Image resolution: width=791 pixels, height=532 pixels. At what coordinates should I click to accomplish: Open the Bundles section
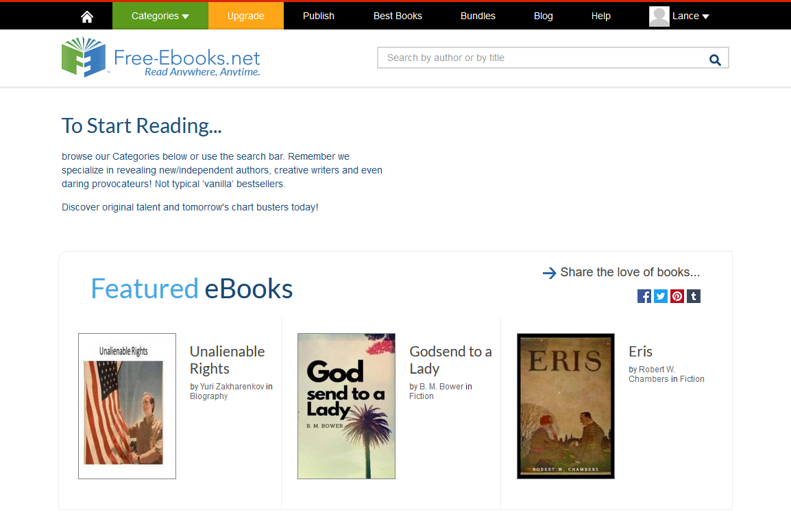tap(477, 15)
